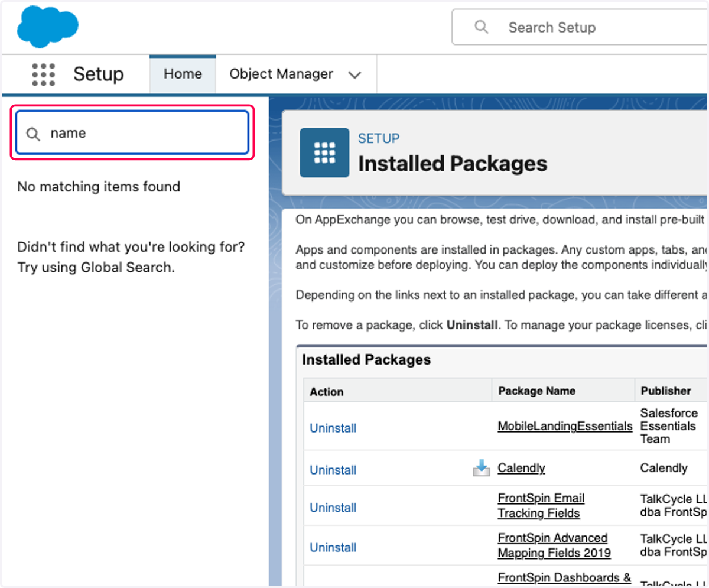The image size is (709, 588).
Task: Open FrontSpin Advanced Mapping Fields 2019
Action: point(554,545)
